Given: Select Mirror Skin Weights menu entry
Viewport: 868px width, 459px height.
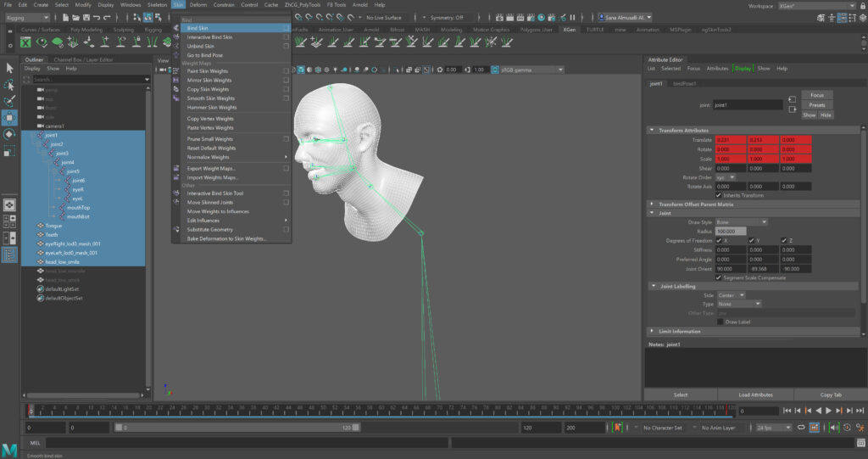Looking at the screenshot, I should click(209, 81).
